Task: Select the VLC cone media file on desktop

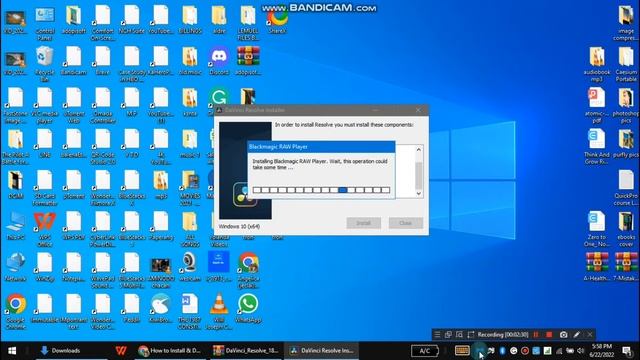Action: coord(219,311)
